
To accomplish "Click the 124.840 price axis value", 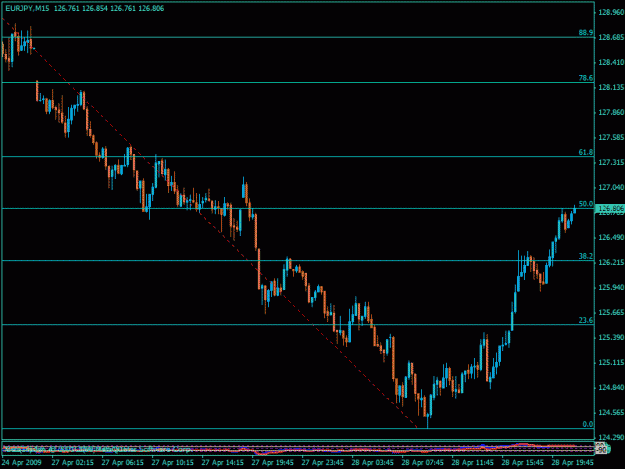I will tap(611, 387).
